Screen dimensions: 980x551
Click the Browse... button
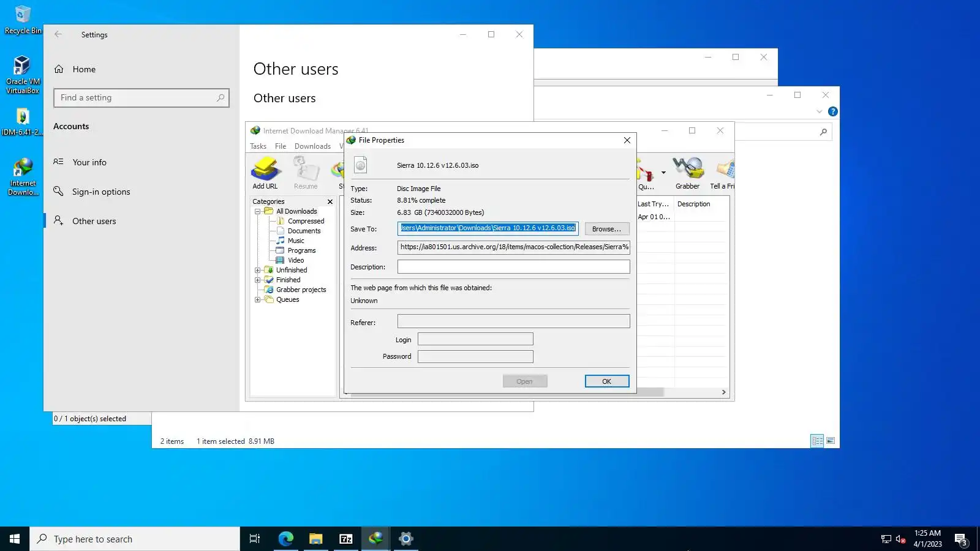606,229
